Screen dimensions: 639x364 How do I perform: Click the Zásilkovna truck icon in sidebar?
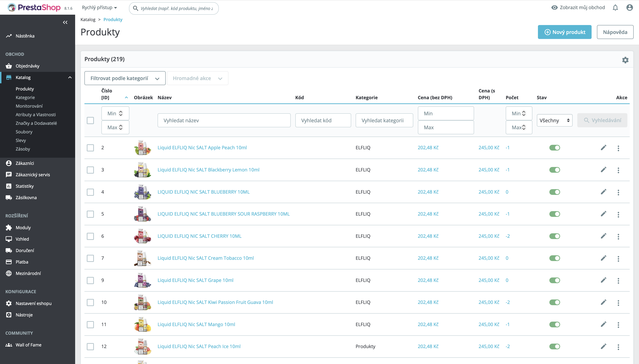click(9, 198)
